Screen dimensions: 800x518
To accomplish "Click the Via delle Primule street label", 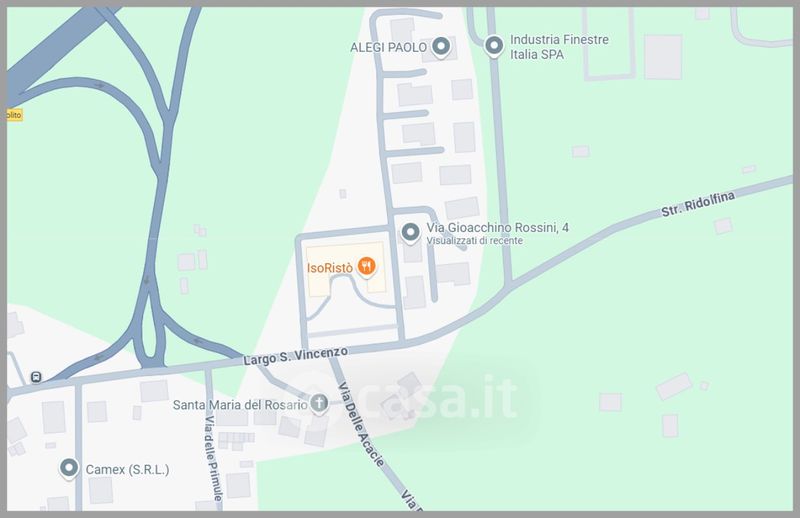I will 213,458.
